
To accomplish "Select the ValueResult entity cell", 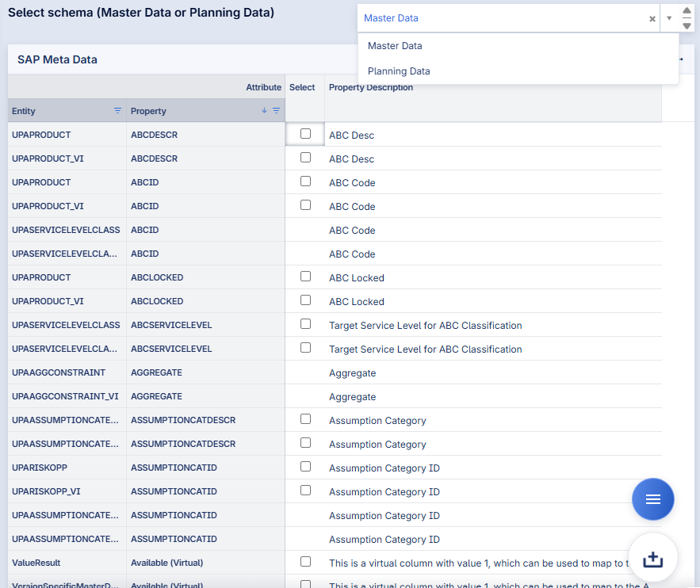I will [x=36, y=563].
